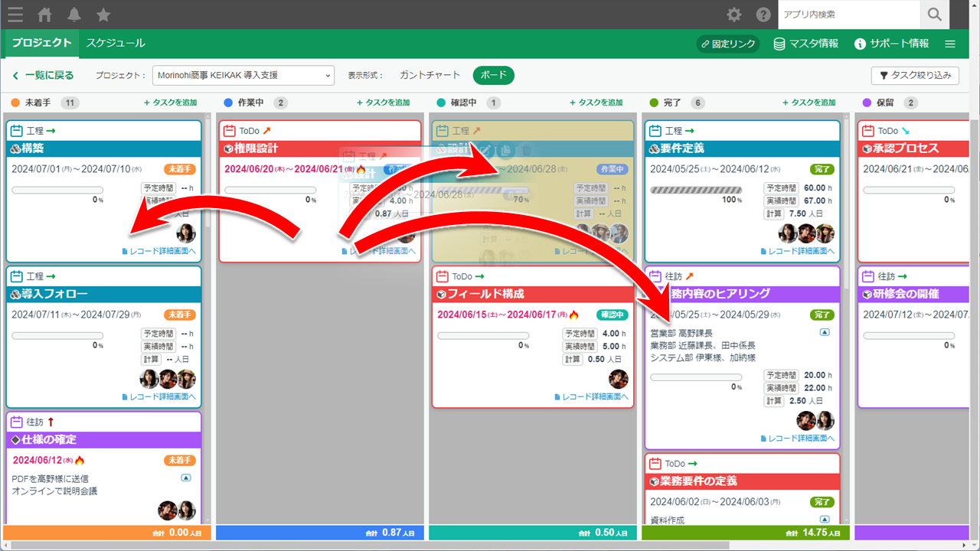Viewport: 980px width, 551px height.
Task: Click calendar icon on 承認プロセス card
Action: click(868, 131)
